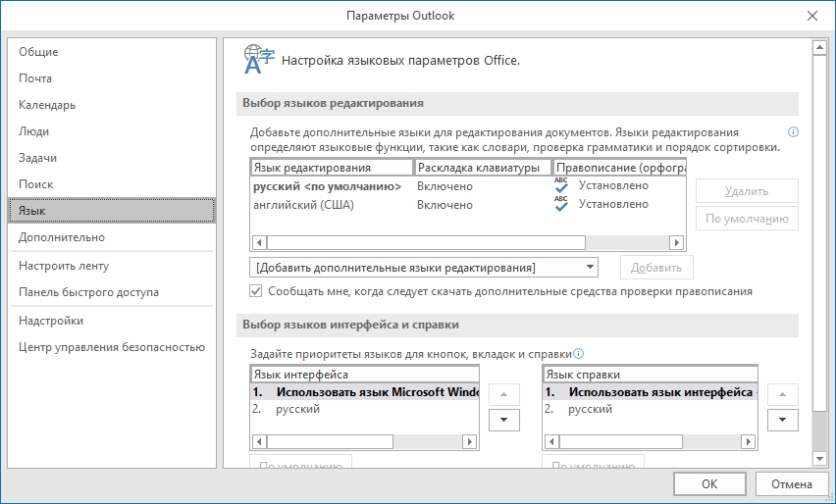The image size is (836, 504).
Task: Click the Отмена button
Action: 792,483
